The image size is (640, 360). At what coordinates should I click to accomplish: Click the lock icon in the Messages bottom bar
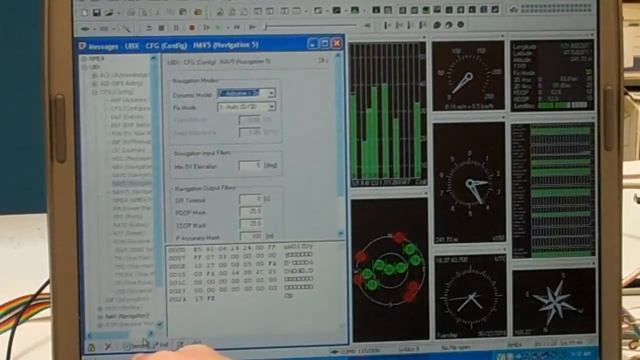tap(91, 347)
